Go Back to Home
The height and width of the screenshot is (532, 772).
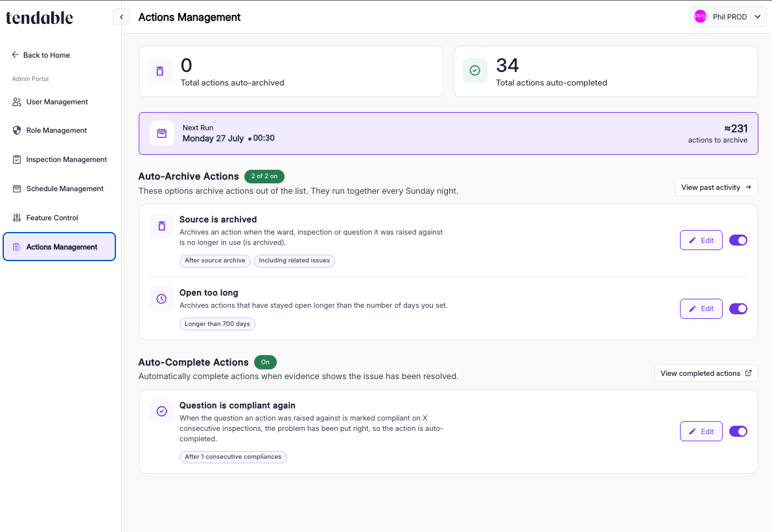point(41,55)
